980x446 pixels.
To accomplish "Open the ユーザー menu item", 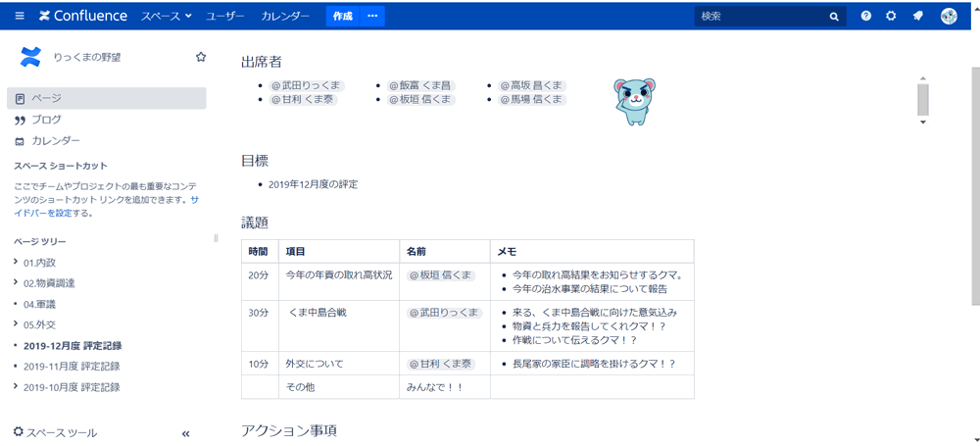I will (x=225, y=16).
